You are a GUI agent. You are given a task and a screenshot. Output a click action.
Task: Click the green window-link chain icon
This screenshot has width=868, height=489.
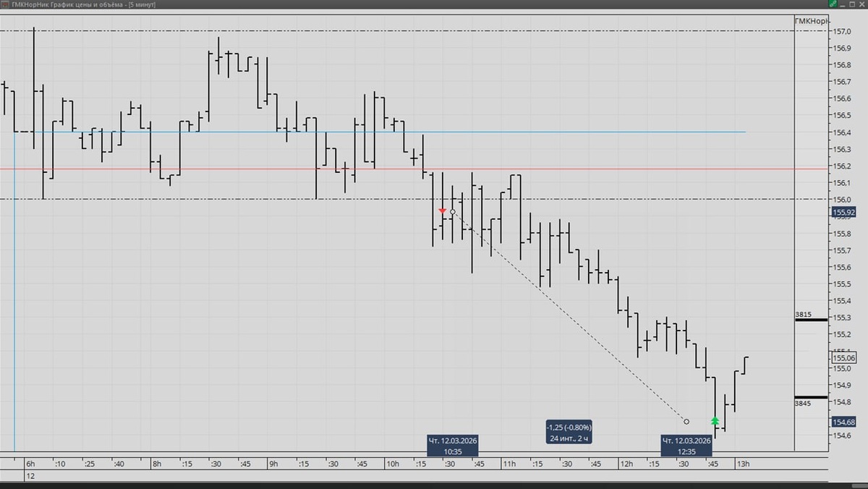click(833, 4)
